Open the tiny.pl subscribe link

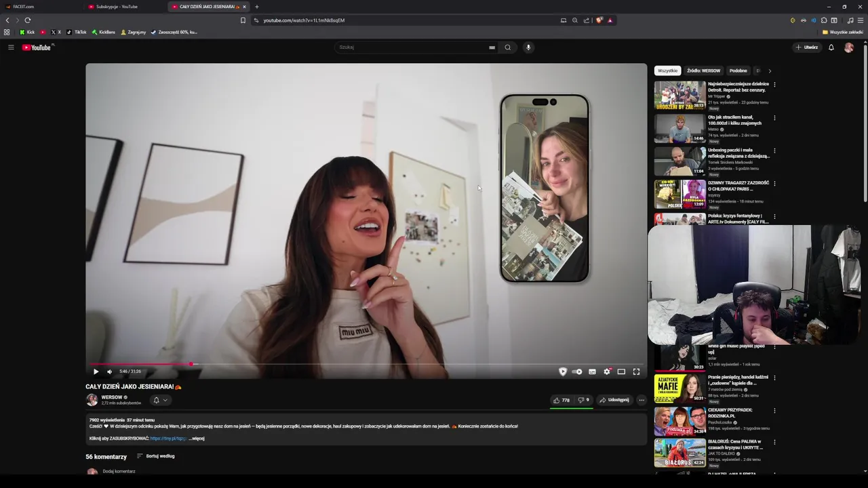click(168, 439)
